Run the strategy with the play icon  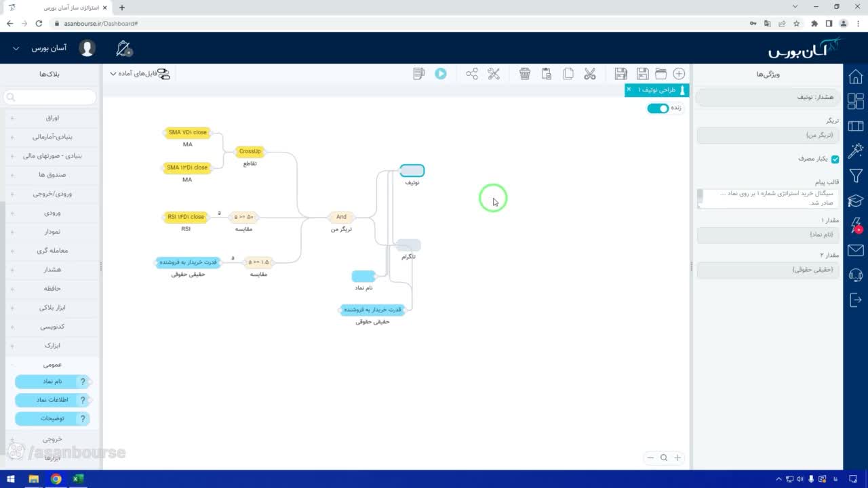coord(441,74)
